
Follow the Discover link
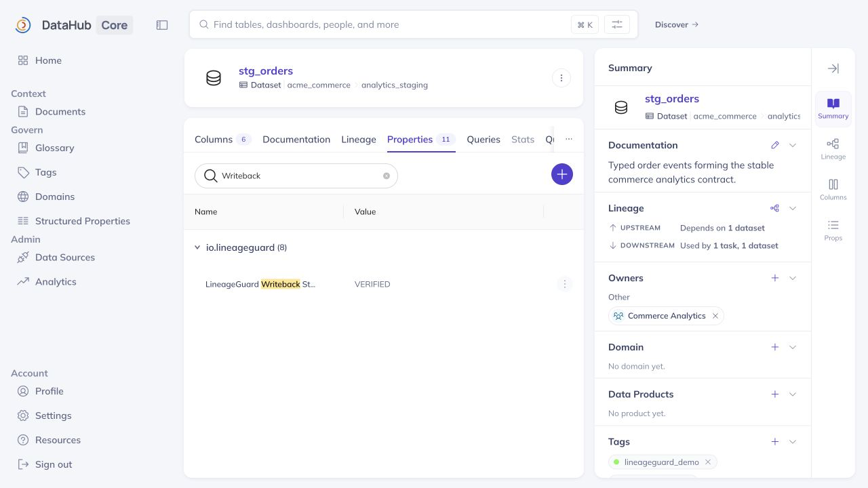[x=677, y=24]
